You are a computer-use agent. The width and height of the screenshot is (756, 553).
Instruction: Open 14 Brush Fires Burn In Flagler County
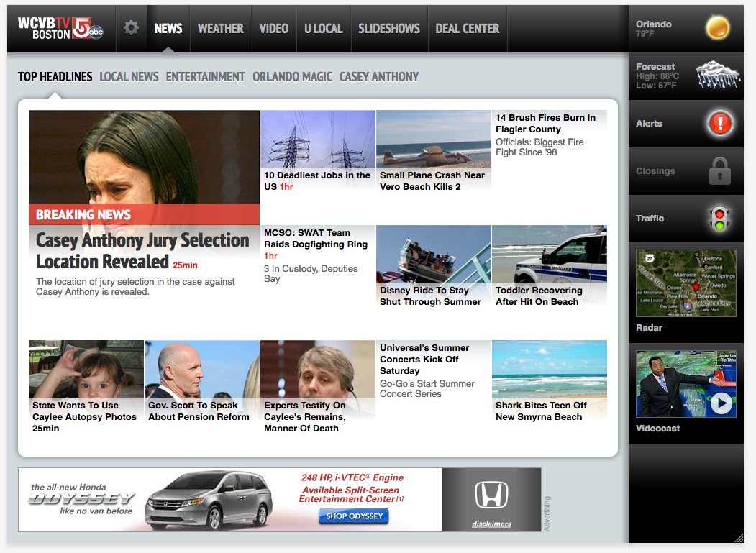(x=545, y=124)
